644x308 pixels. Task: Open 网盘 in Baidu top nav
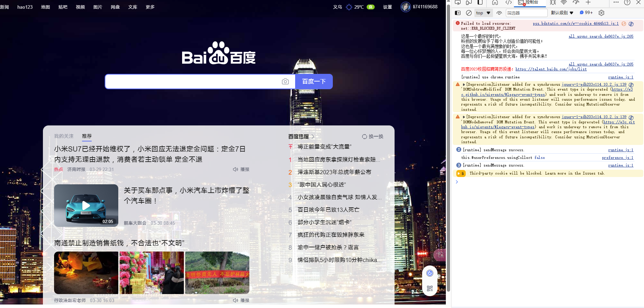point(115,7)
